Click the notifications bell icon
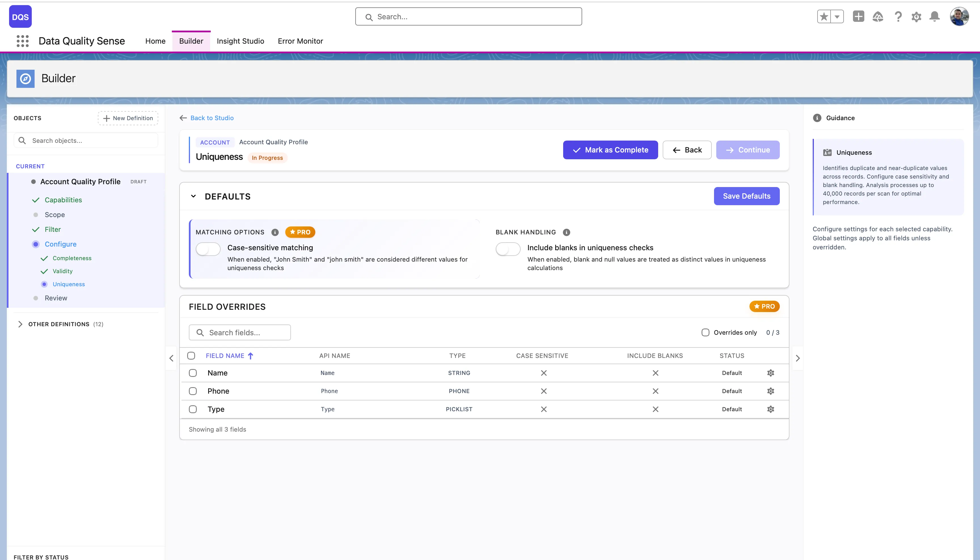 [935, 16]
